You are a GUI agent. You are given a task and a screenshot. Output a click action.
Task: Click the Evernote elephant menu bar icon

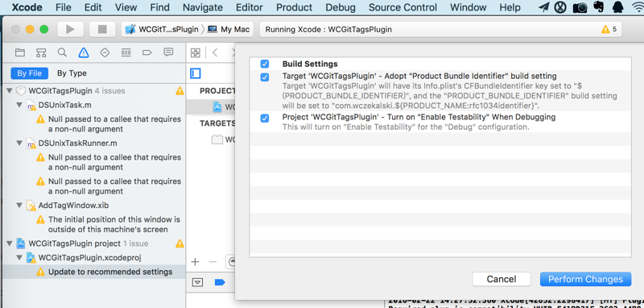598,7
